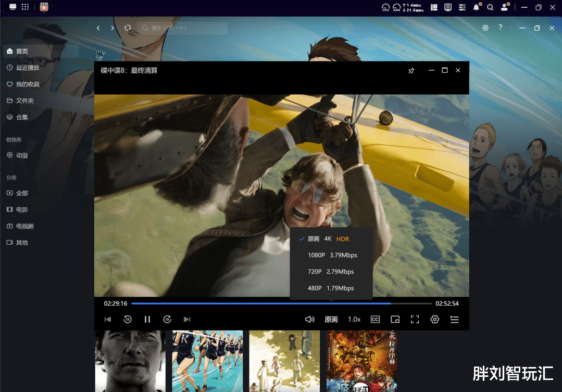Skip forward 15 seconds button
This screenshot has height=392, width=562.
[167, 319]
